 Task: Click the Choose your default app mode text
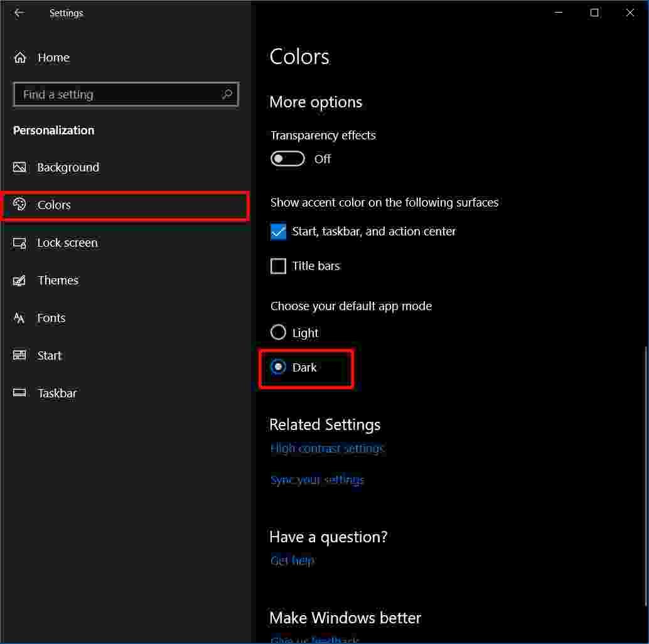coord(351,306)
